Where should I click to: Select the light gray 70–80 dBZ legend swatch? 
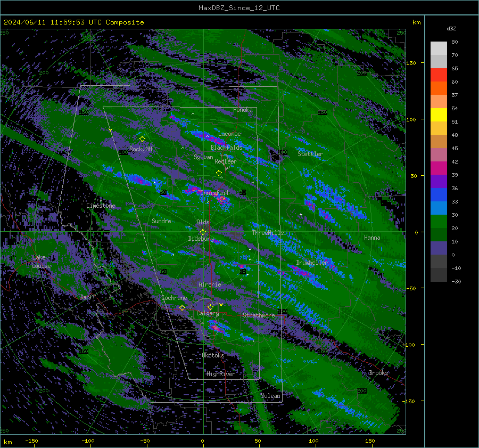point(439,48)
